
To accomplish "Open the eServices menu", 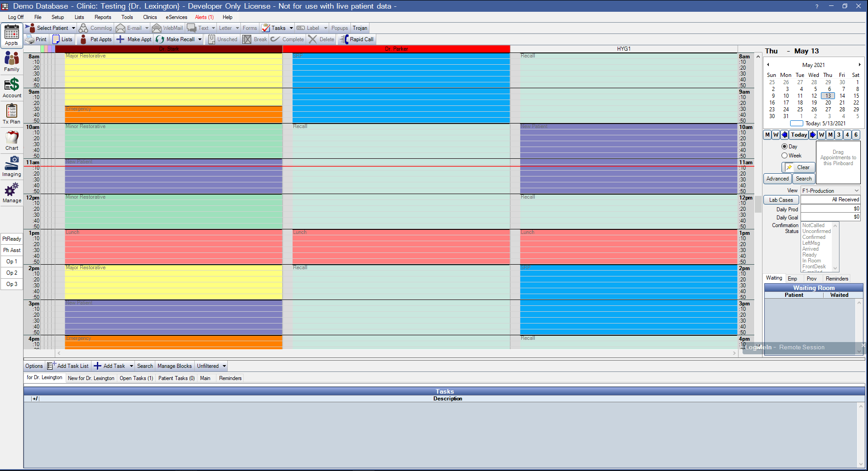I will [176, 17].
